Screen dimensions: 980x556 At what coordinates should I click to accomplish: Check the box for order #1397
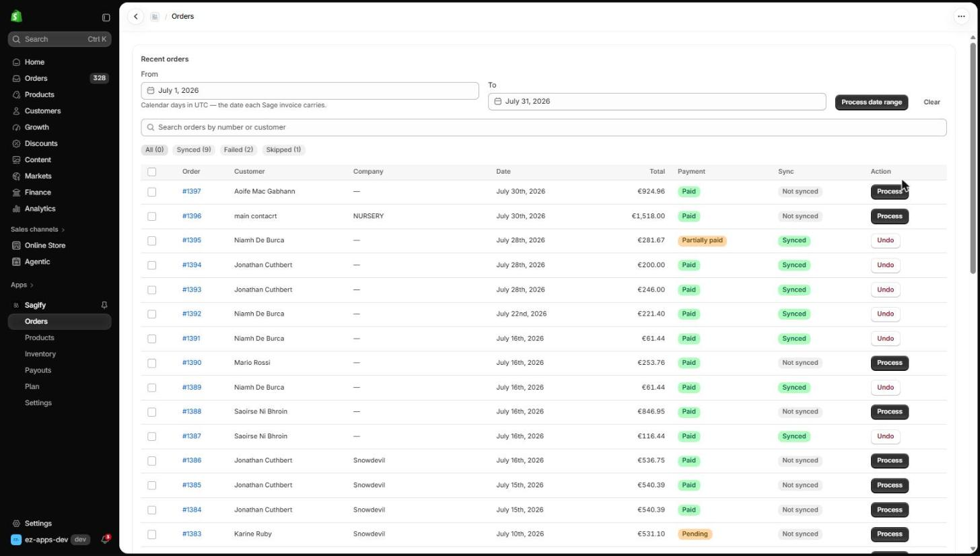pyautogui.click(x=152, y=192)
